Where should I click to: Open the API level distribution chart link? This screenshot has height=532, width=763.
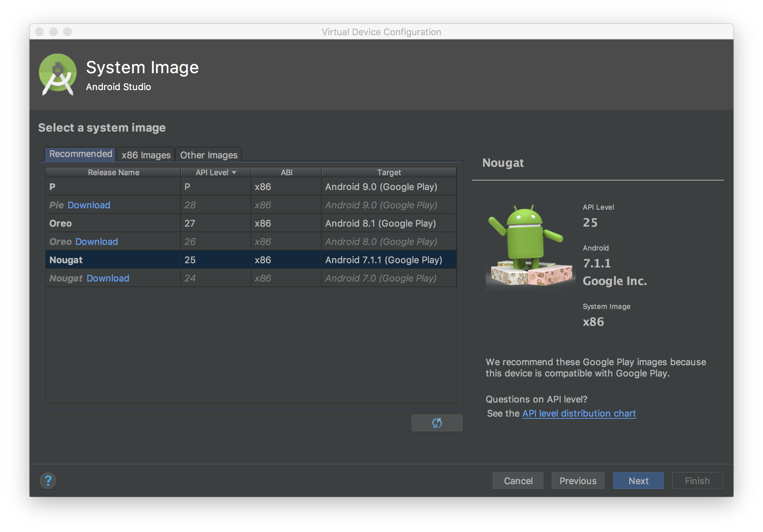pyautogui.click(x=579, y=413)
